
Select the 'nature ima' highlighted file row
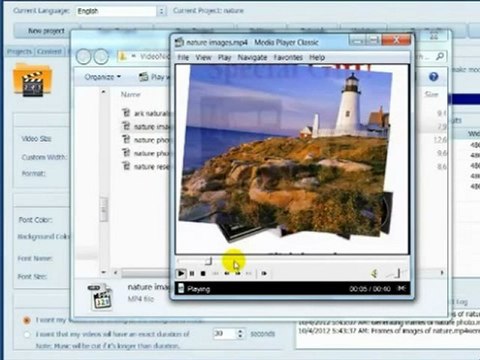pyautogui.click(x=147, y=127)
